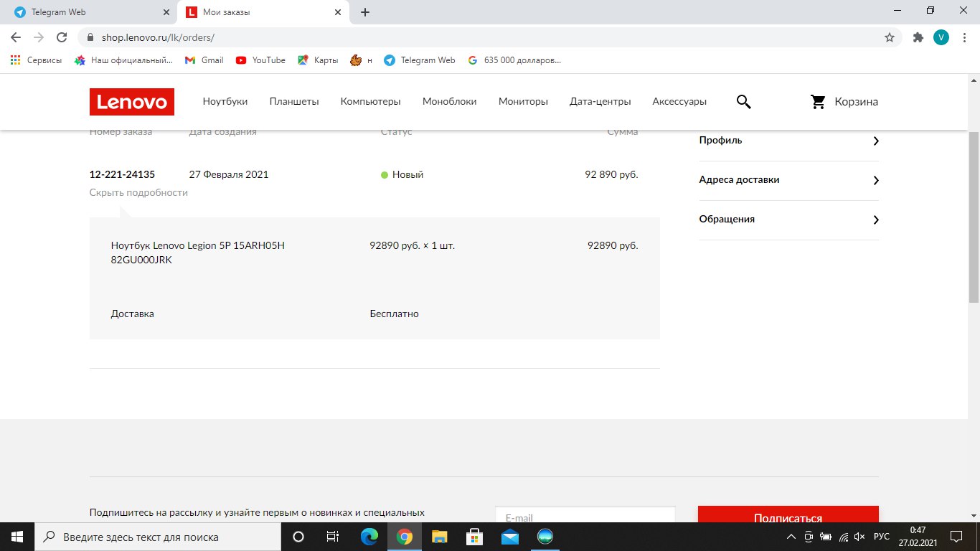This screenshot has height=551, width=980.
Task: Open the Компьютеры menu
Action: pos(371,102)
